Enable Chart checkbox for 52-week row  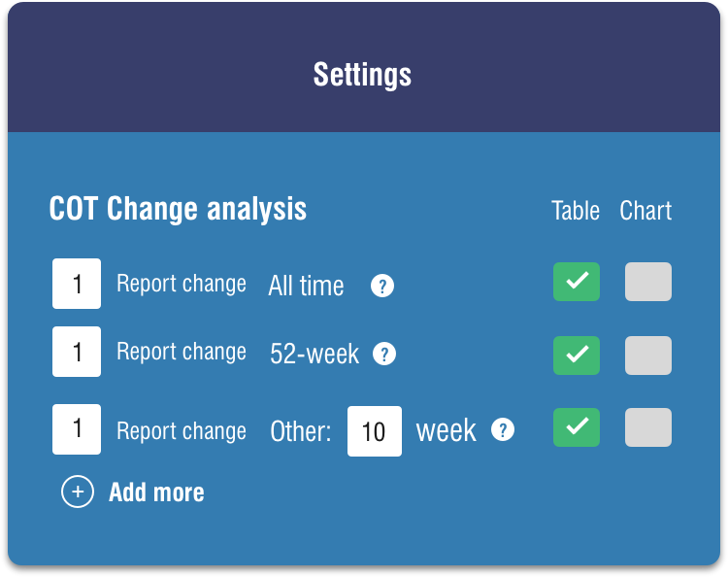[x=648, y=356]
